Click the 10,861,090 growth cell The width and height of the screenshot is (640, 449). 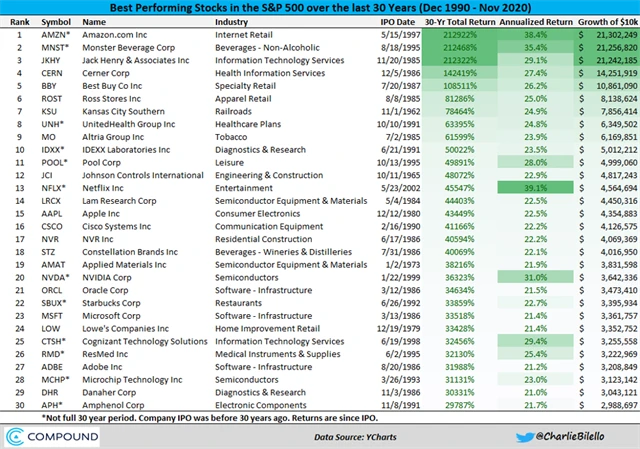619,86
